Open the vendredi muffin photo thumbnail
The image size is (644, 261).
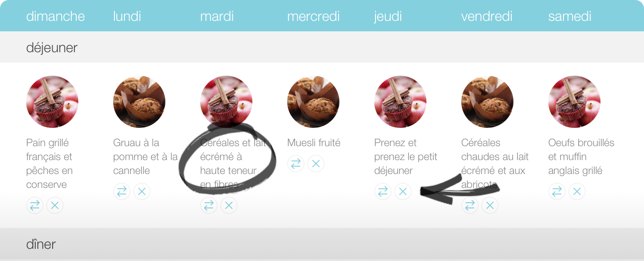click(487, 102)
